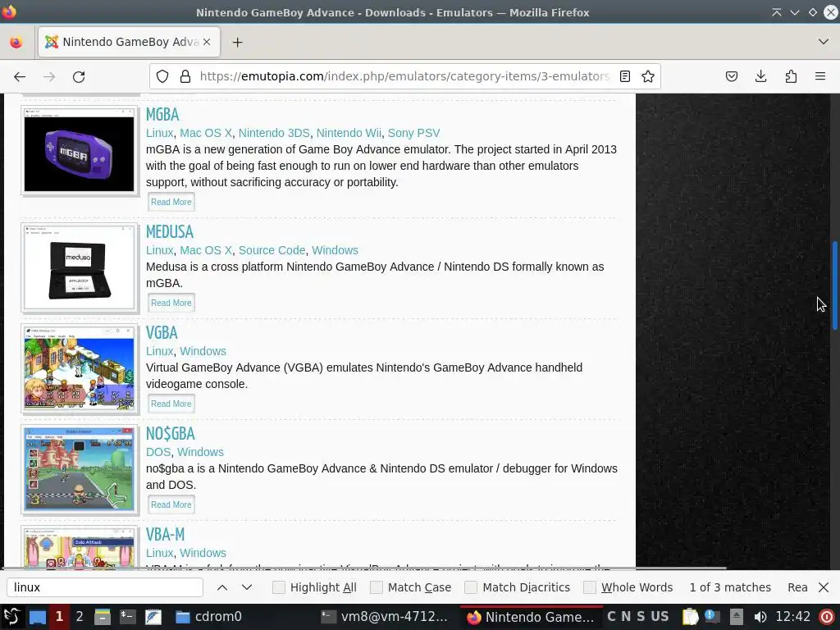The image size is (840, 630).
Task: Open the NO$GBA kart racing thumbnail
Action: [80, 469]
